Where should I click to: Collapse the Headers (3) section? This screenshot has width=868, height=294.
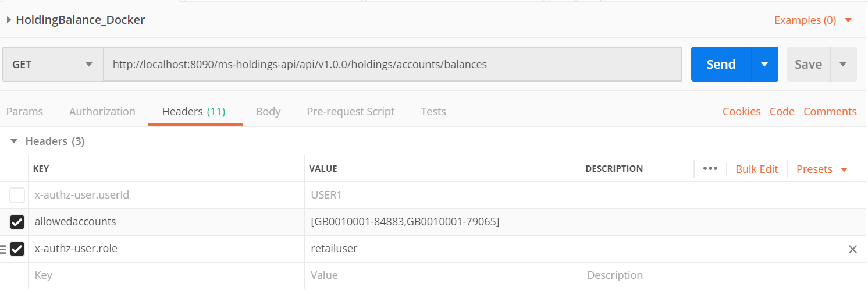pos(14,141)
